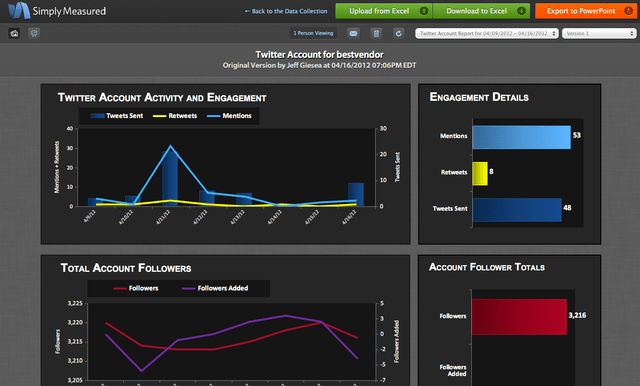This screenshot has height=386, width=640.
Task: Click the Mentions bar showing 53
Action: coord(522,138)
